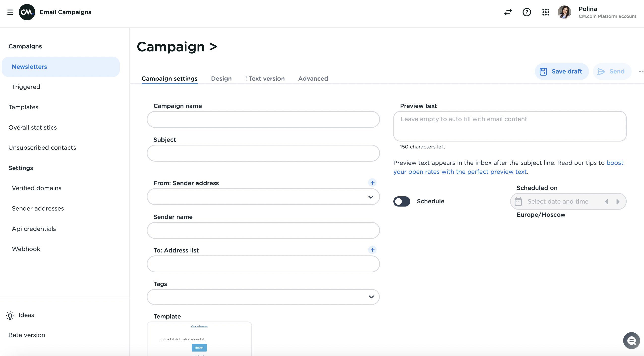Add a new sender address with plus icon
The image size is (644, 356).
point(373,182)
